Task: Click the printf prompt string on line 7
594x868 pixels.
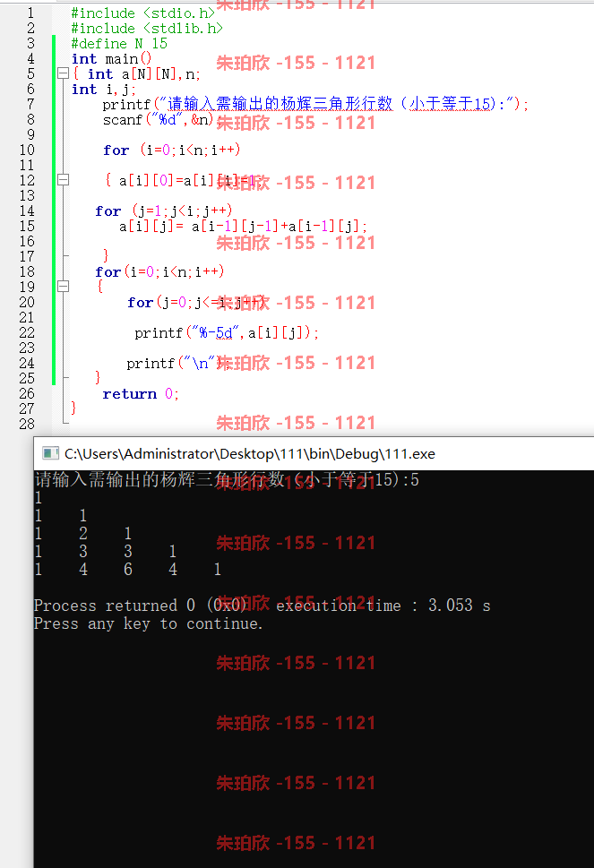Action: (x=337, y=104)
